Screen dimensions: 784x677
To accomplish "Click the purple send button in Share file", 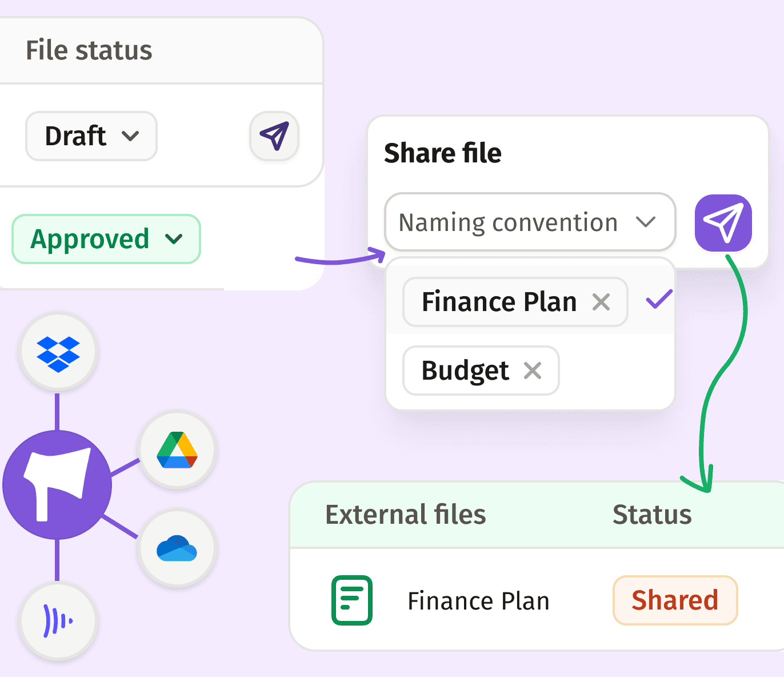I will tap(723, 223).
